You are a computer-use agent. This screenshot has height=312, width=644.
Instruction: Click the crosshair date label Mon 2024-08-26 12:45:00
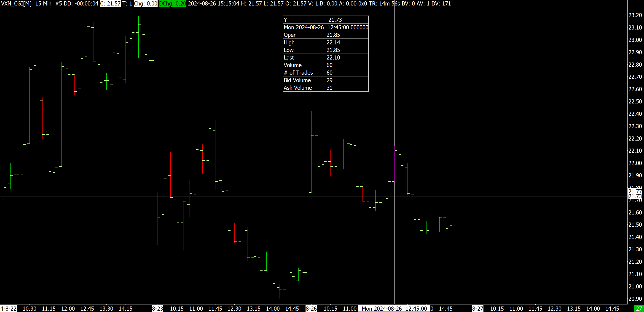394,309
